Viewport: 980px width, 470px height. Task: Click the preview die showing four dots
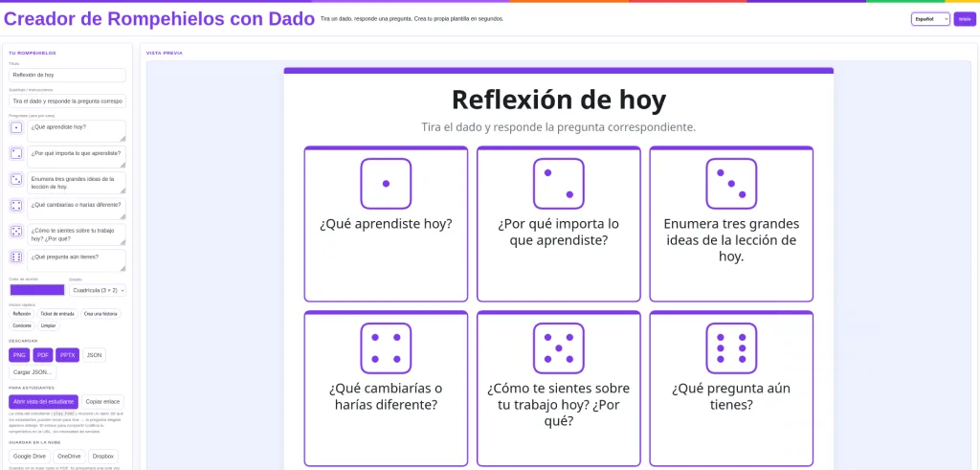[386, 348]
